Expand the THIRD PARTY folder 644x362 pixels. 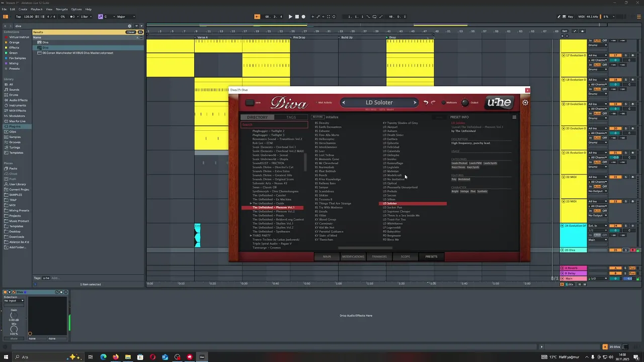pyautogui.click(x=251, y=236)
